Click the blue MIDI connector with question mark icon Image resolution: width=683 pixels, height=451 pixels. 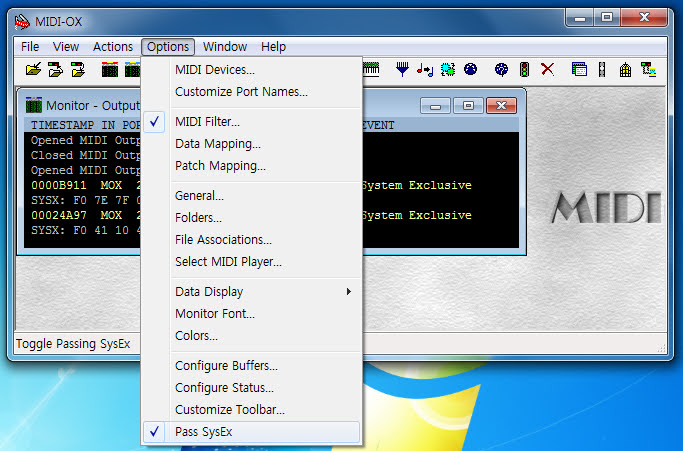pos(501,69)
